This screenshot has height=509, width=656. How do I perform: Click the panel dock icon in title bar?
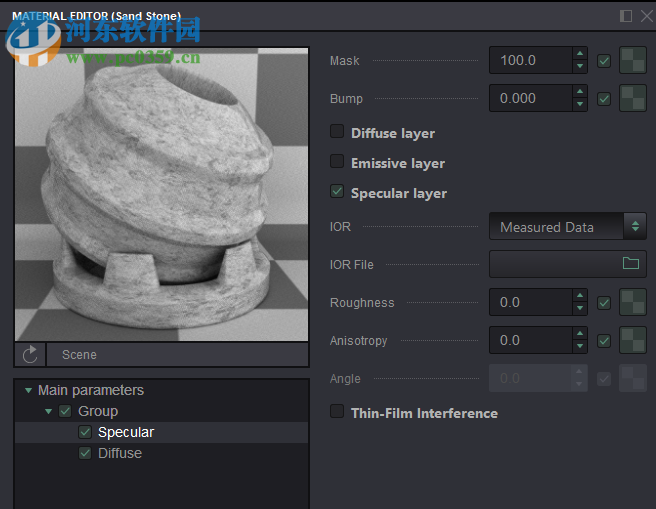[x=626, y=16]
